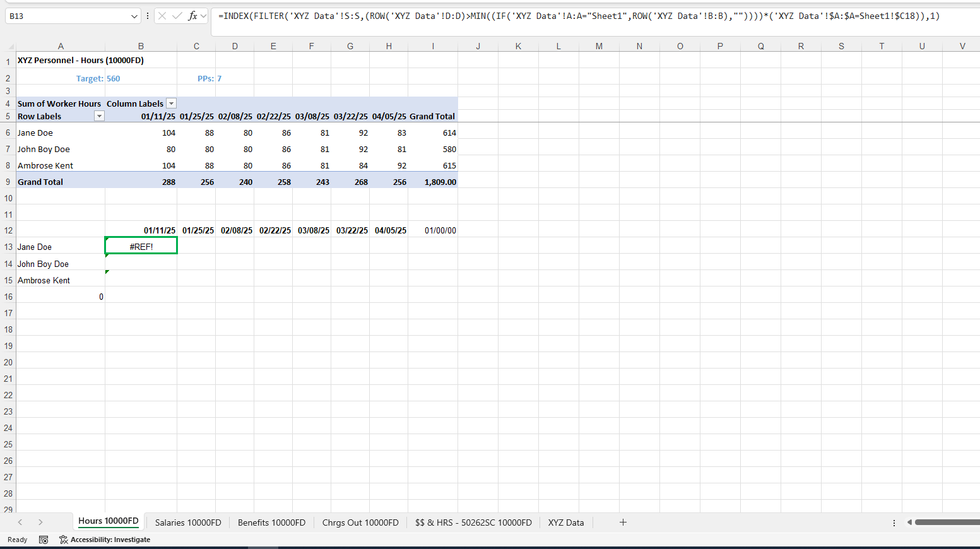Screen dimensions: 980x549
Task: Switch to the Salaries 10000FD sheet tab
Action: tap(188, 522)
